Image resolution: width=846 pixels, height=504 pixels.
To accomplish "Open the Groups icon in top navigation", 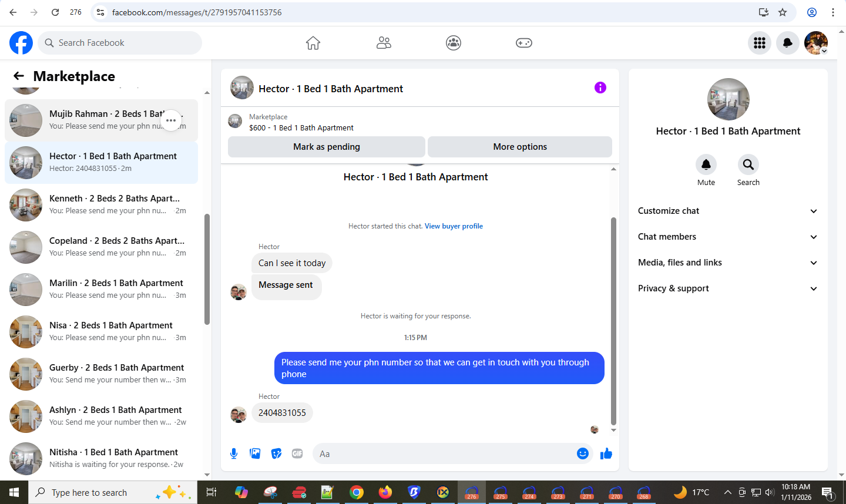I will tap(454, 43).
